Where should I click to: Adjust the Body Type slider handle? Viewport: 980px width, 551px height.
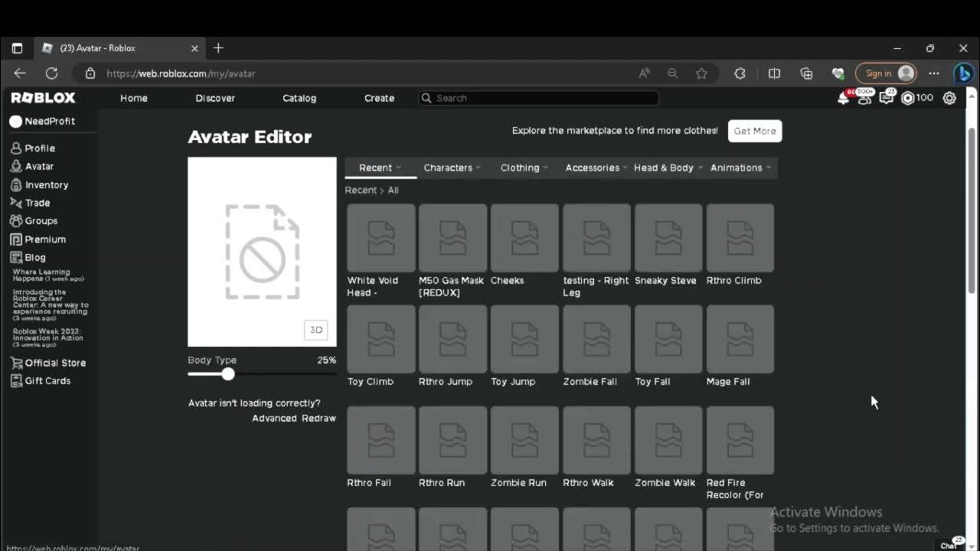(x=228, y=374)
